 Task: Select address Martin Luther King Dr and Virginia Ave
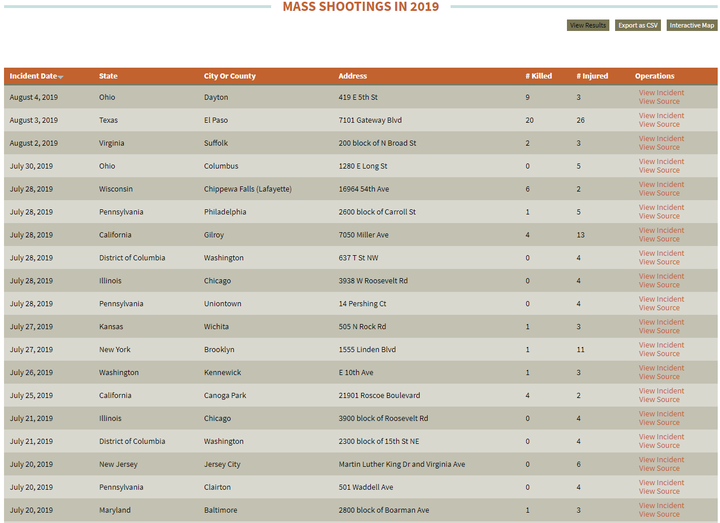point(402,465)
